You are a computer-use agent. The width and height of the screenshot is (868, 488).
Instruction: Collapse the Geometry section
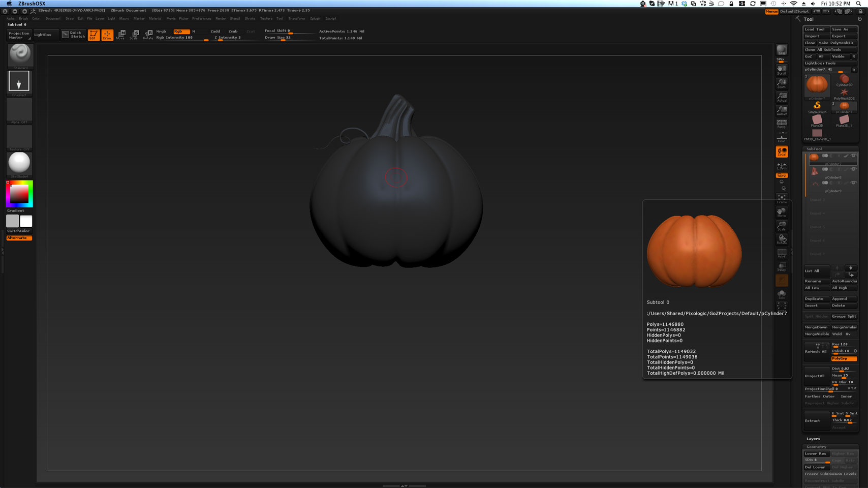[816, 447]
